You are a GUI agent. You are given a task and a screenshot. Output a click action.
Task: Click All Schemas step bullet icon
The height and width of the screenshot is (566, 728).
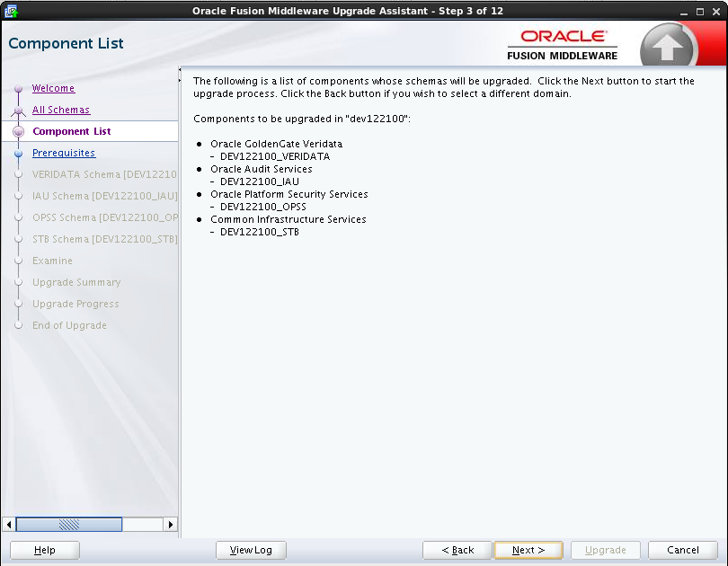(19, 111)
